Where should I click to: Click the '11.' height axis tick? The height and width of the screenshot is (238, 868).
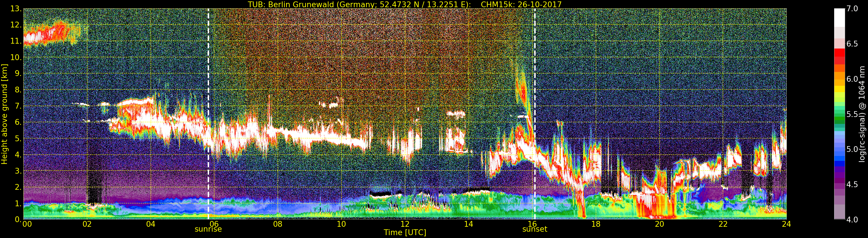click(x=16, y=41)
